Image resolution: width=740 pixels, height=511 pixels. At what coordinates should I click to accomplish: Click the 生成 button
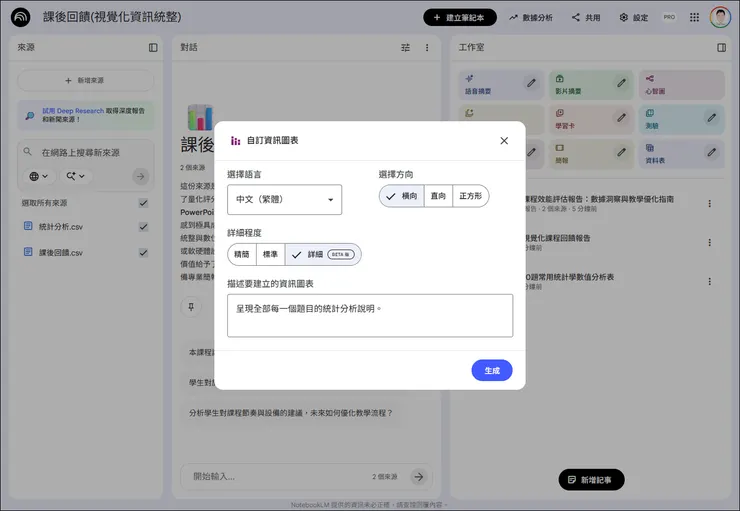coord(492,370)
